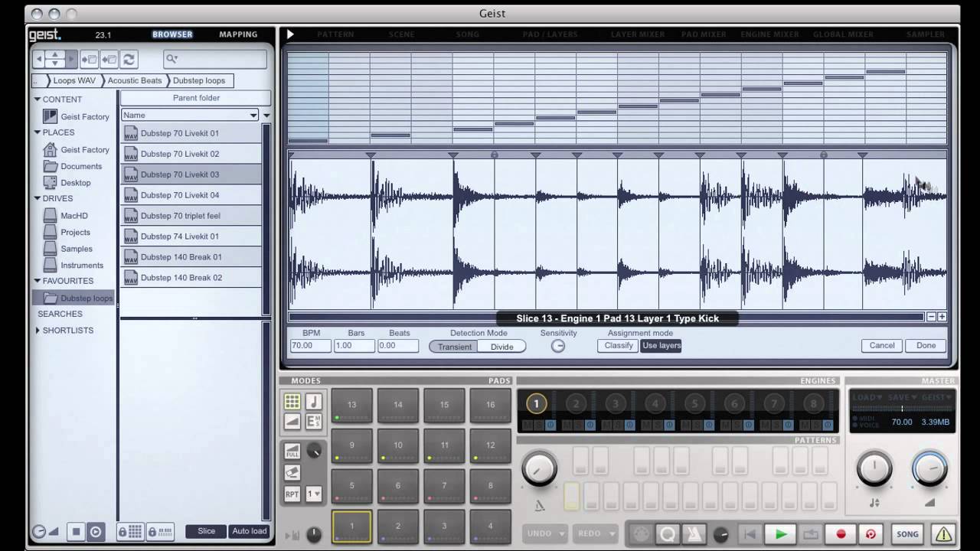Click the eraser icon in Modes
This screenshot has height=551, width=980.
pyautogui.click(x=292, y=472)
